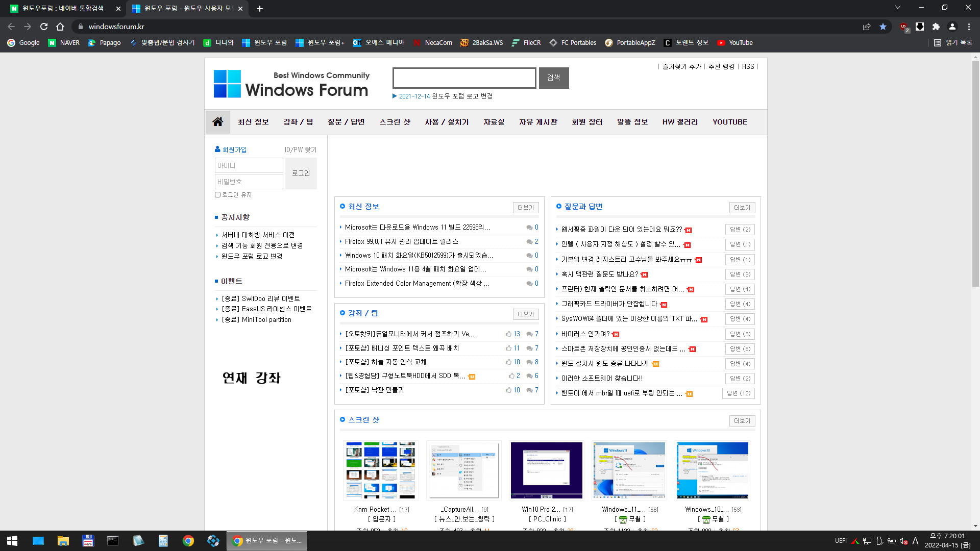The width and height of the screenshot is (980, 551).
Task: Launch Chrome from taskbar icon
Action: [188, 541]
